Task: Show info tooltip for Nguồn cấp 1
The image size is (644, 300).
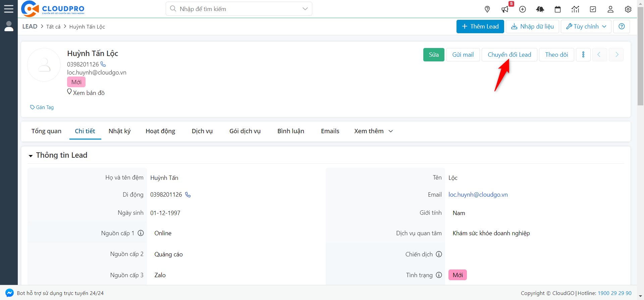Action: 141,233
